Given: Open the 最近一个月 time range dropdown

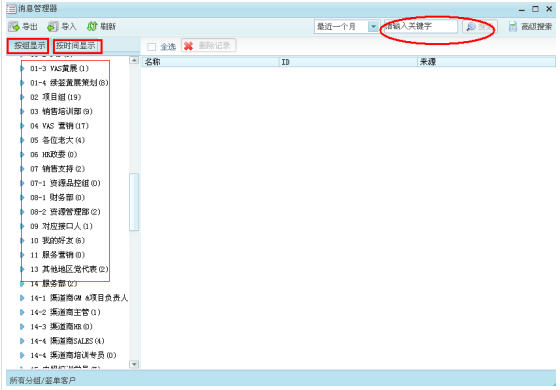Looking at the screenshot, I should click(x=373, y=26).
